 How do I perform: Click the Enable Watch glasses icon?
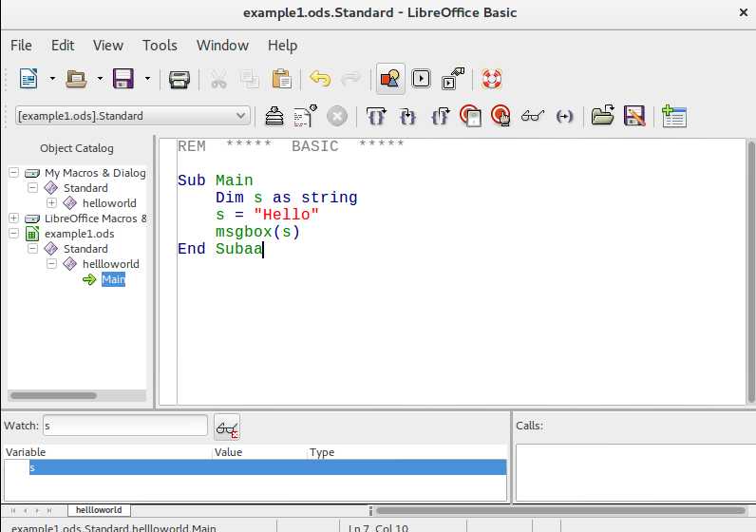[x=533, y=116]
